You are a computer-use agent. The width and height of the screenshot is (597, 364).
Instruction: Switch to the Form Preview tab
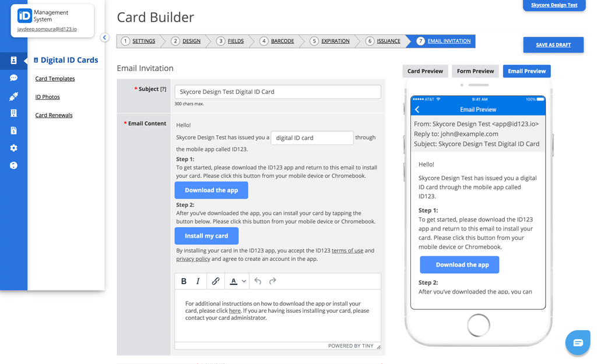(x=476, y=71)
